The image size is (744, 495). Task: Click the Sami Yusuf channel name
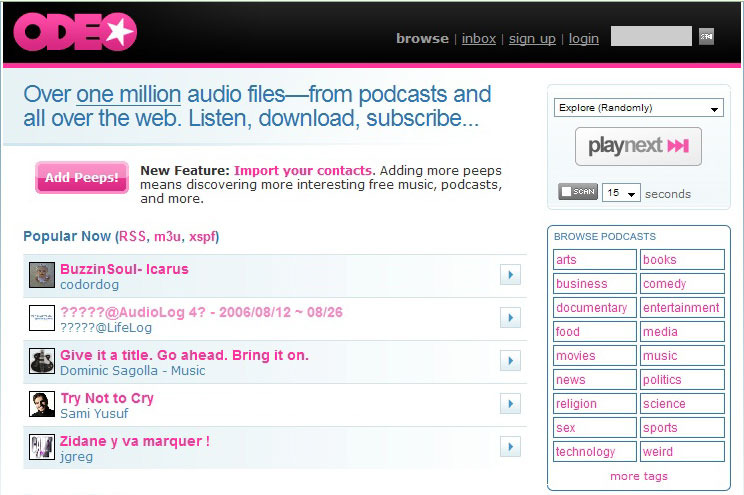click(94, 414)
